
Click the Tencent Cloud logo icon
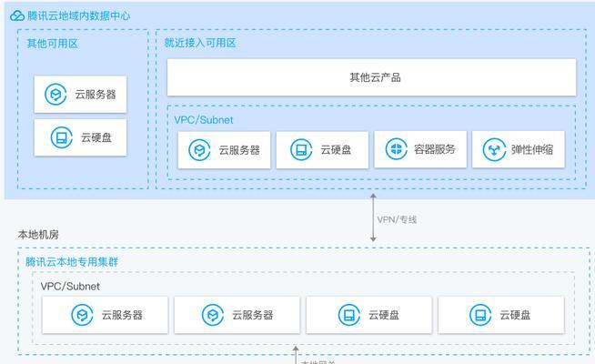[17, 16]
